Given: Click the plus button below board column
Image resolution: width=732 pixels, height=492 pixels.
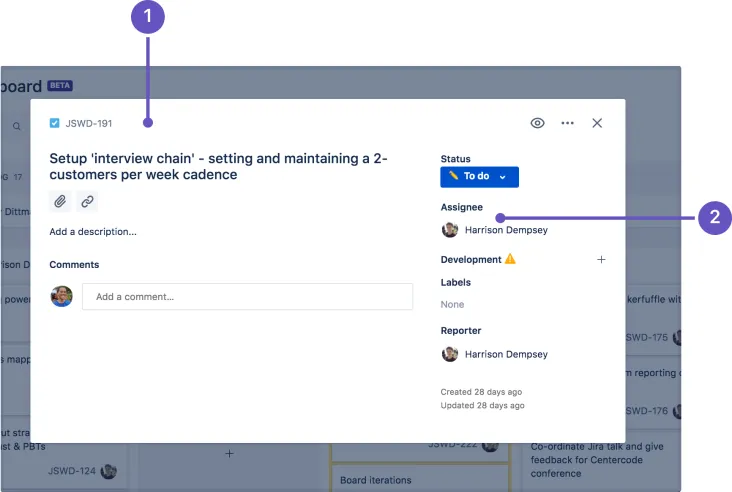Looking at the screenshot, I should pyautogui.click(x=229, y=454).
